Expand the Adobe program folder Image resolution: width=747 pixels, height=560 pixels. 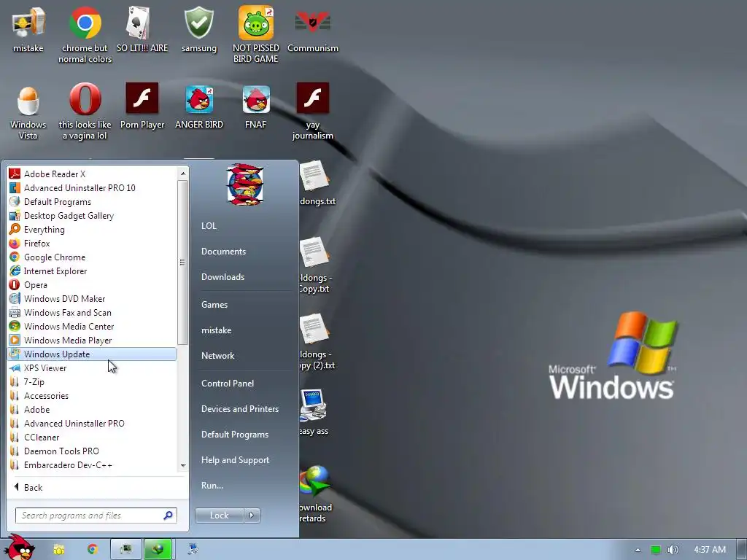92,409
